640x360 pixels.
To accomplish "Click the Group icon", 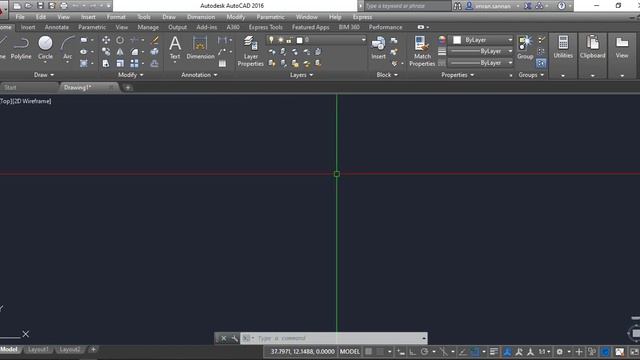I will 525,47.
